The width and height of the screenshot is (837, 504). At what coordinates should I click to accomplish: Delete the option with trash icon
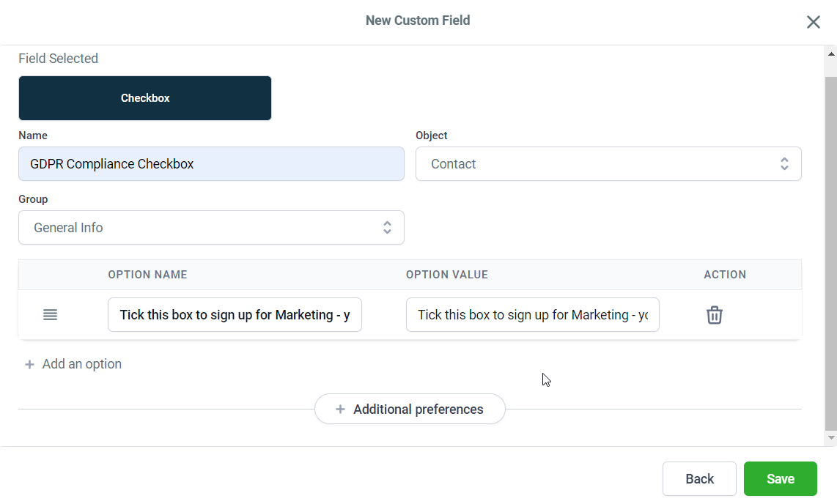point(714,315)
